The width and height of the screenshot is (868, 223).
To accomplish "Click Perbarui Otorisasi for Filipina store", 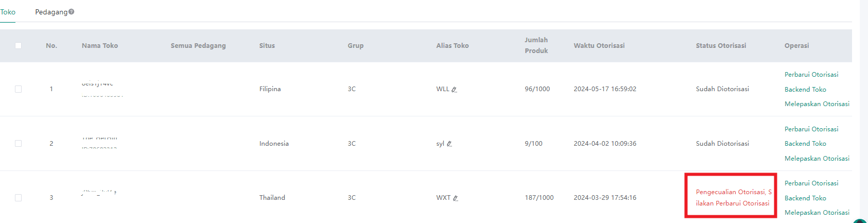I will (811, 75).
